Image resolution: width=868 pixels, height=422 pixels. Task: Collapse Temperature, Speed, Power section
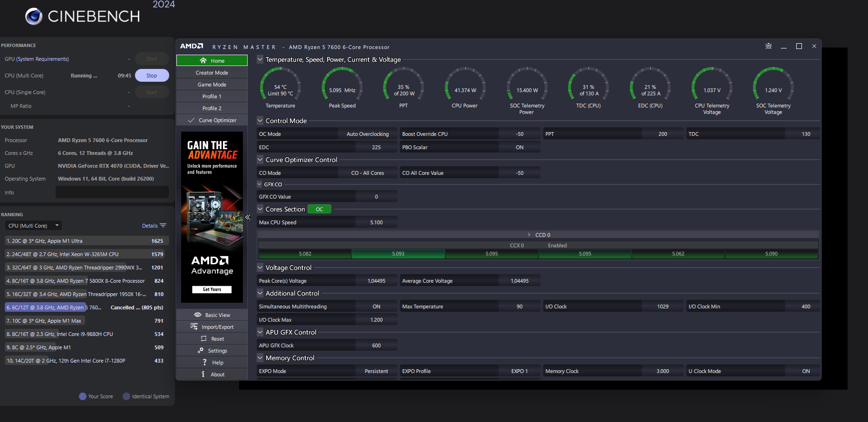pyautogui.click(x=260, y=59)
